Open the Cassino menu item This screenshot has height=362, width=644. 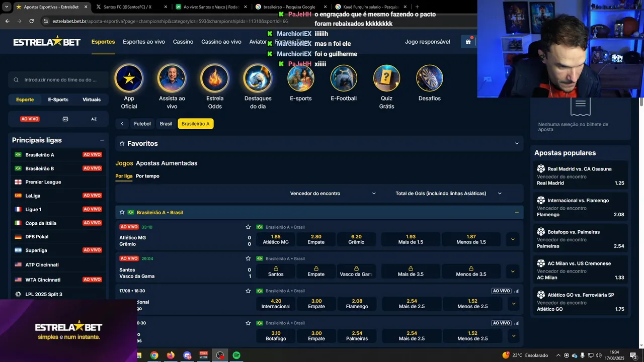183,42
